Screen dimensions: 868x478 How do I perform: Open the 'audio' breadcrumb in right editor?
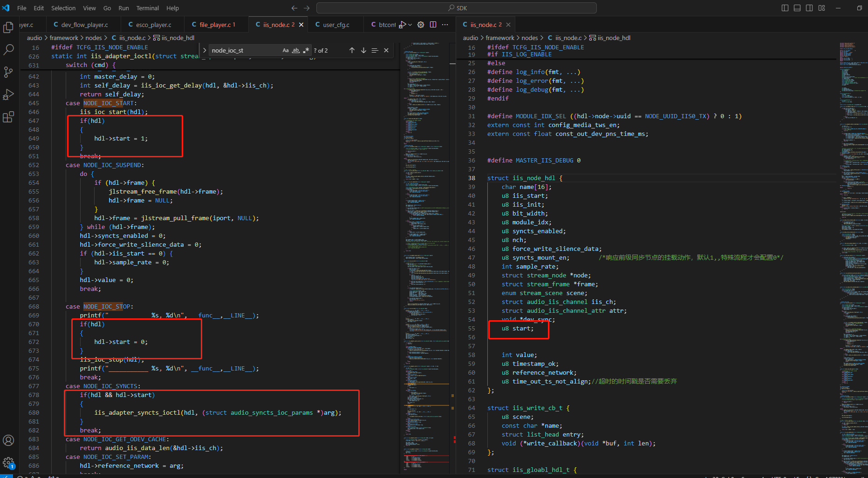pos(471,38)
